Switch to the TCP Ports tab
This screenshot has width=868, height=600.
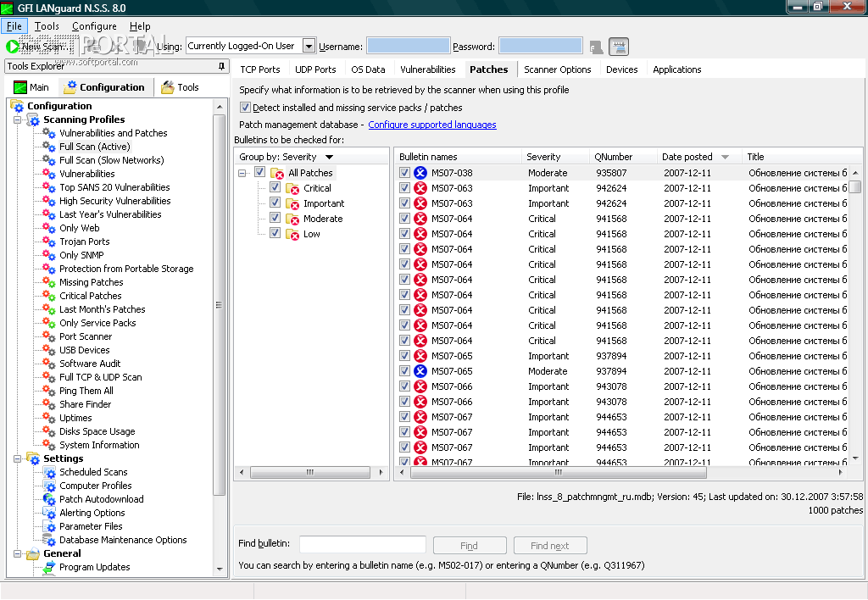(260, 69)
